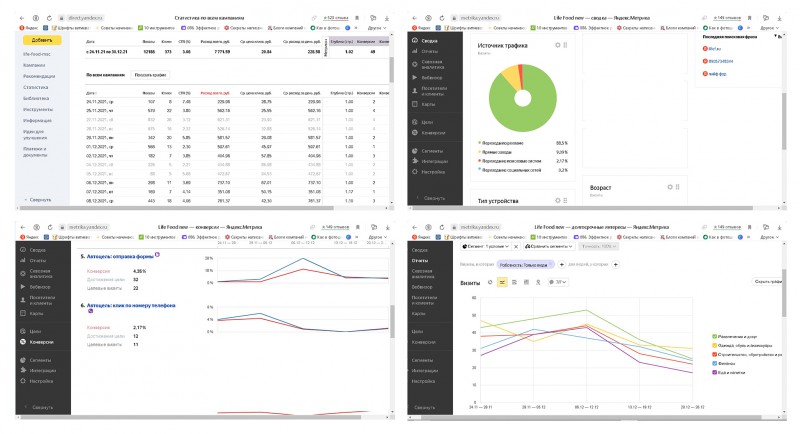Open downloads icon in Direct statistics window
This screenshot has width=800, height=434.
387,18
